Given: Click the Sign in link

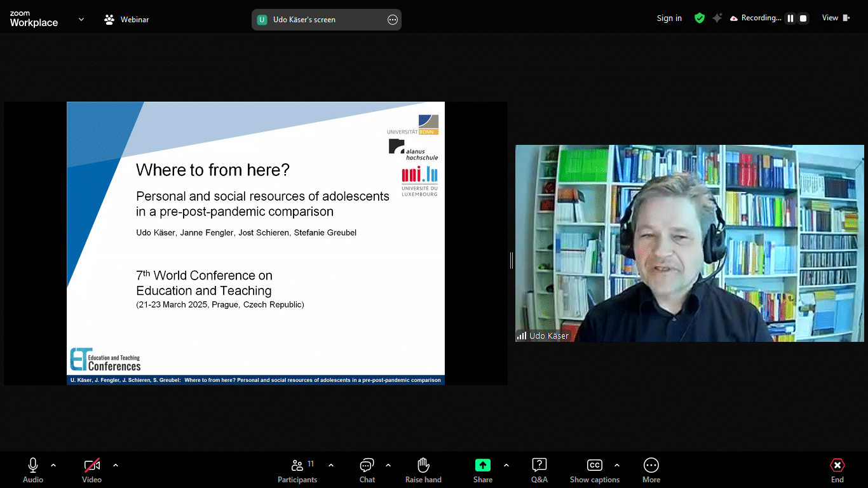Looking at the screenshot, I should [x=669, y=18].
